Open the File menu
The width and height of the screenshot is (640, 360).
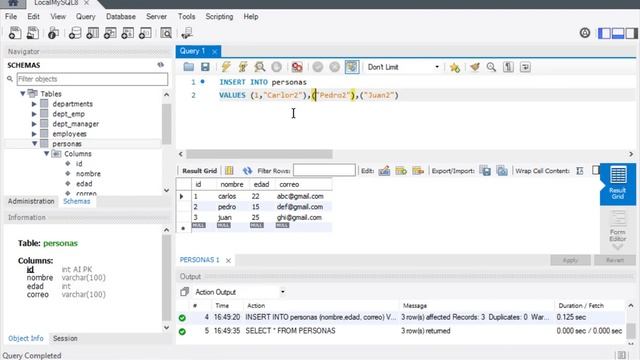coord(11,16)
